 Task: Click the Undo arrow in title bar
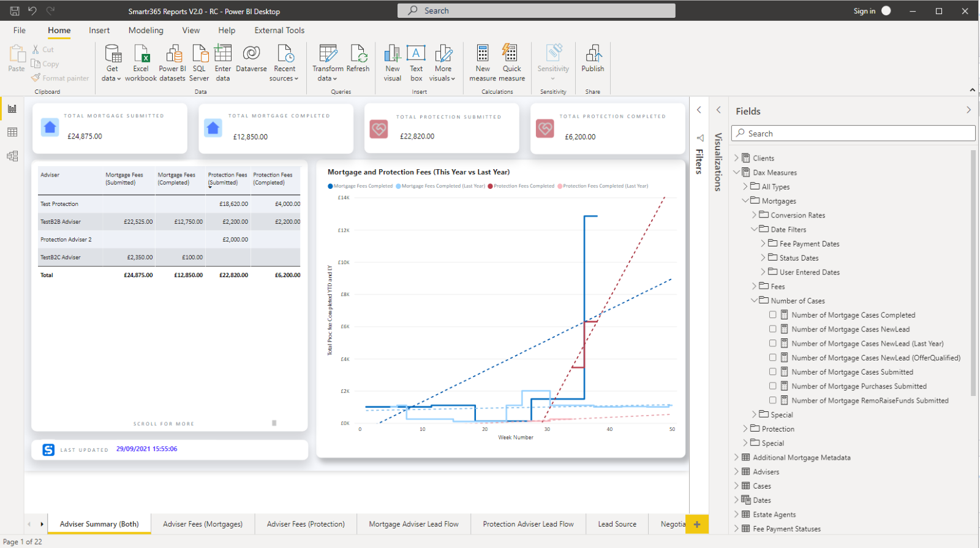point(32,10)
